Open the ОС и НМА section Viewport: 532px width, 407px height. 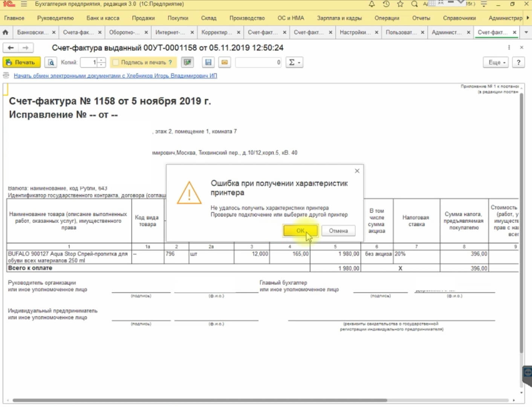pos(291,18)
